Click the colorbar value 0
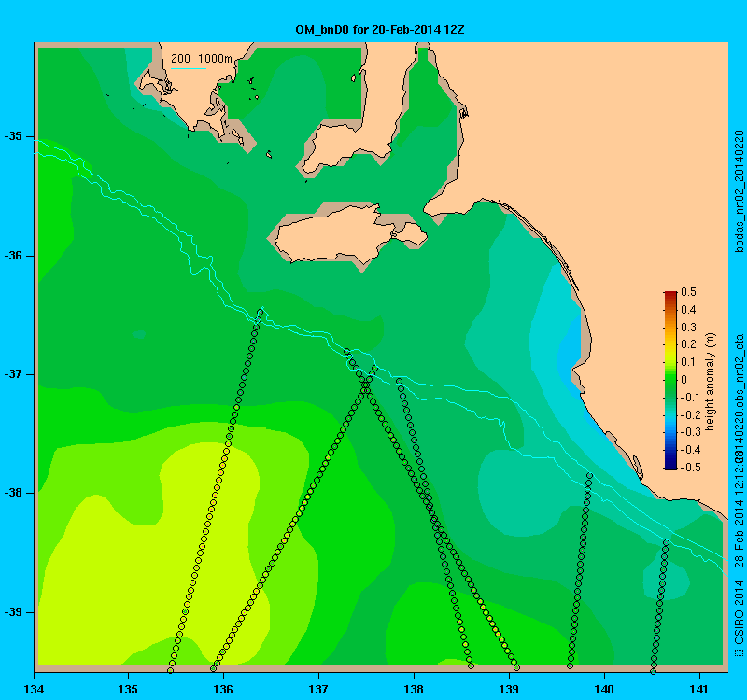 pyautogui.click(x=684, y=380)
